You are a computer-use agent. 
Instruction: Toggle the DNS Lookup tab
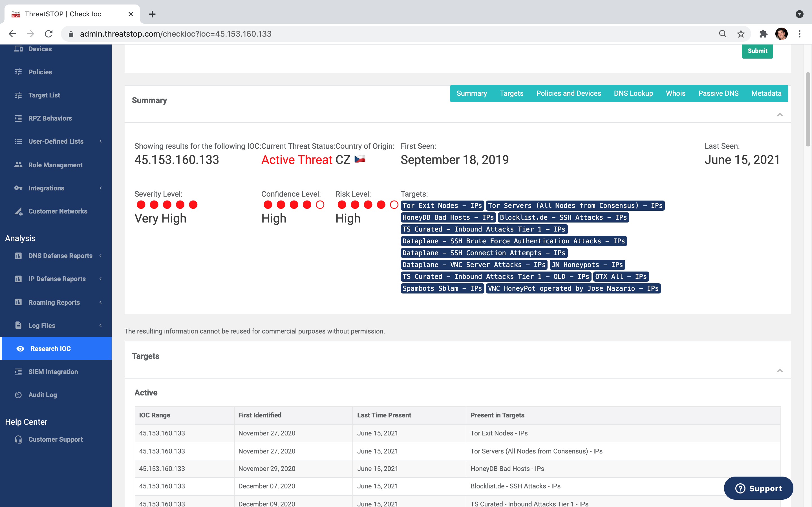point(633,93)
